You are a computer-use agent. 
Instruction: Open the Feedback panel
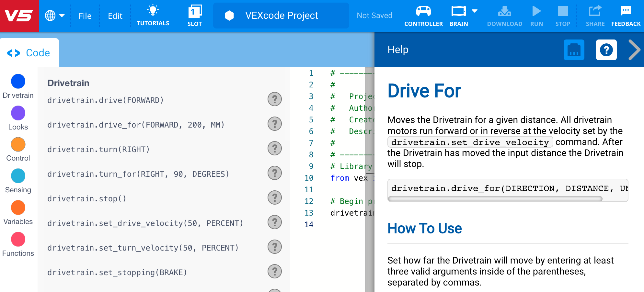point(626,14)
